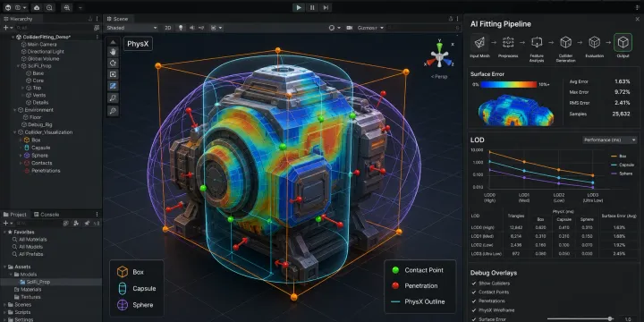Open the Gizmos dropdown
Viewport: 644px width, 322px height.
[x=370, y=28]
